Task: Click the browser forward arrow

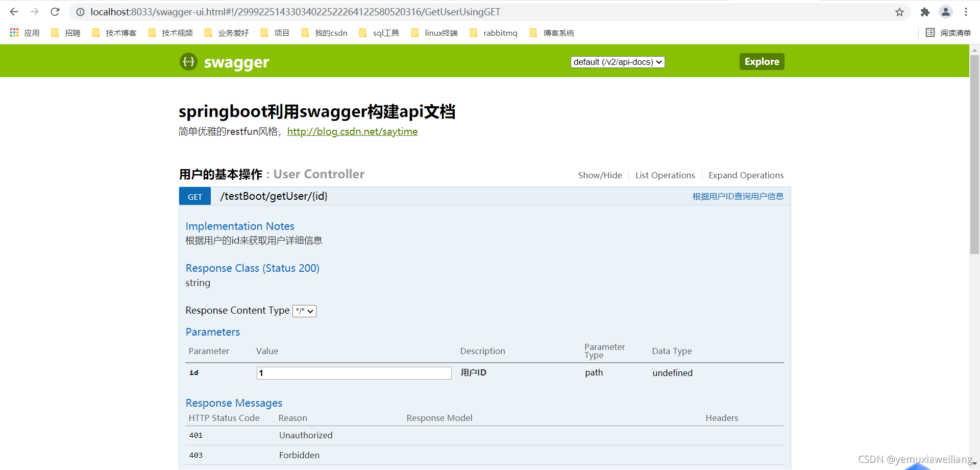Action: (x=34, y=12)
